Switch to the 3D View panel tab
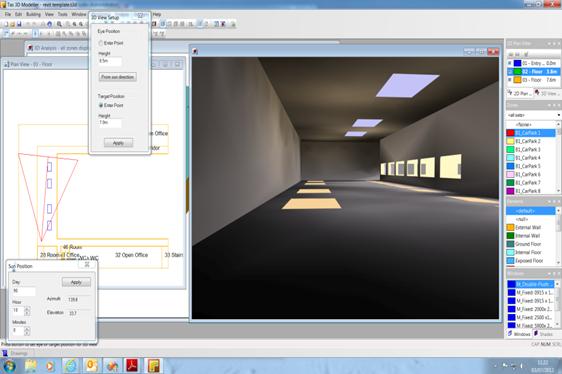562x374 pixels. (x=546, y=93)
